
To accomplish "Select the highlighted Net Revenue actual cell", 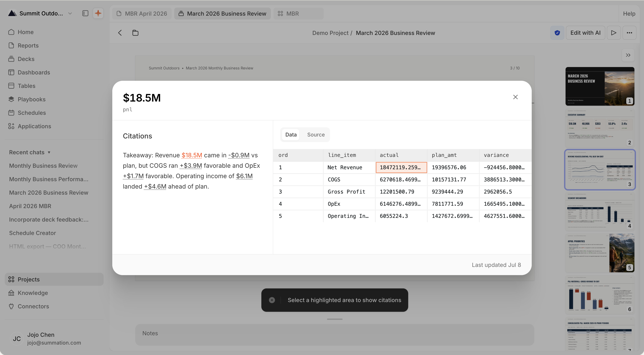I will tap(401, 168).
